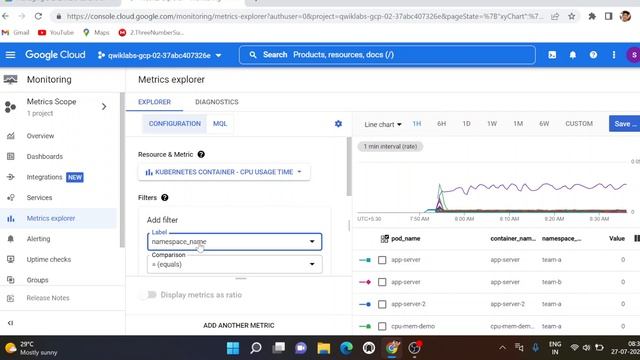
Task: Expand the Metrics Scope chevron
Action: pyautogui.click(x=104, y=107)
